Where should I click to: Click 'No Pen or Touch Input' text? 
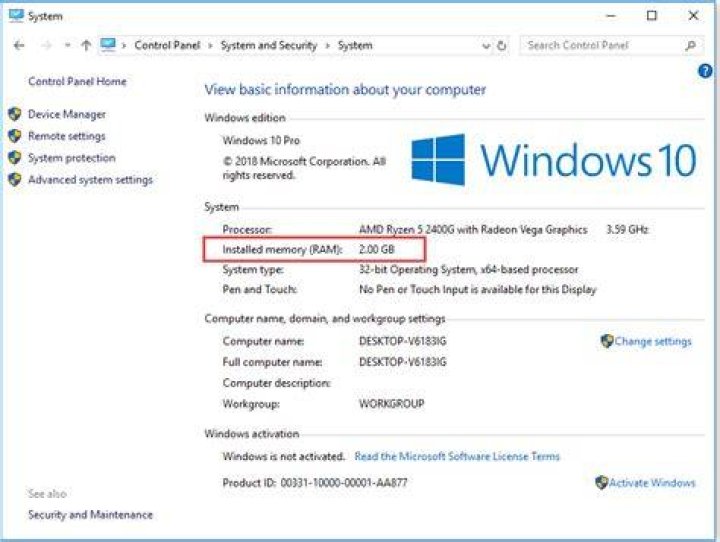coord(478,289)
